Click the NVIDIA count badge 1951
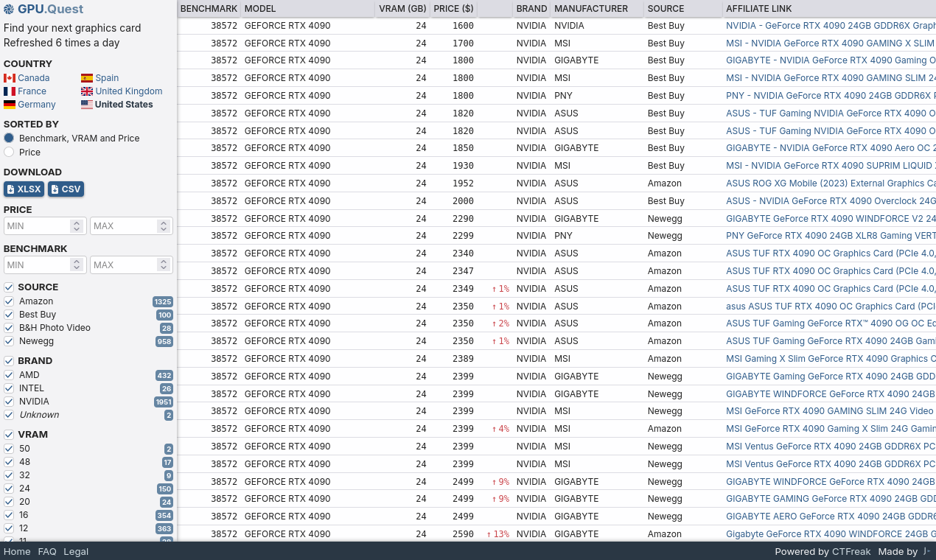 coord(164,402)
